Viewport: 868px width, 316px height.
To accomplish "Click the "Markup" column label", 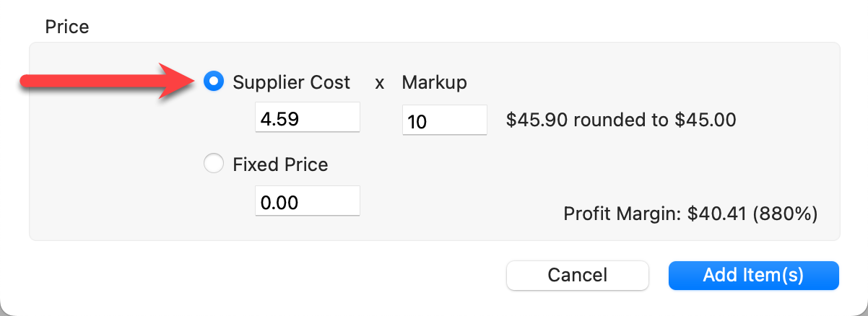I will coord(434,82).
